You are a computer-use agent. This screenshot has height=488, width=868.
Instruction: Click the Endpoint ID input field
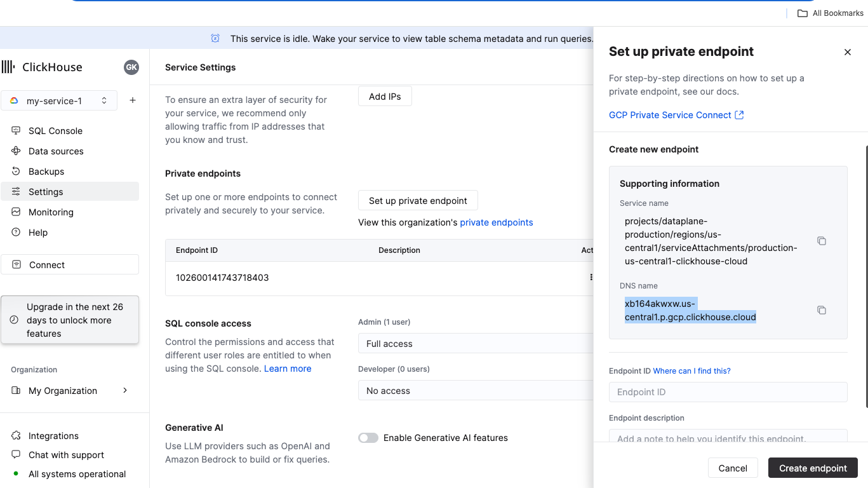click(728, 392)
